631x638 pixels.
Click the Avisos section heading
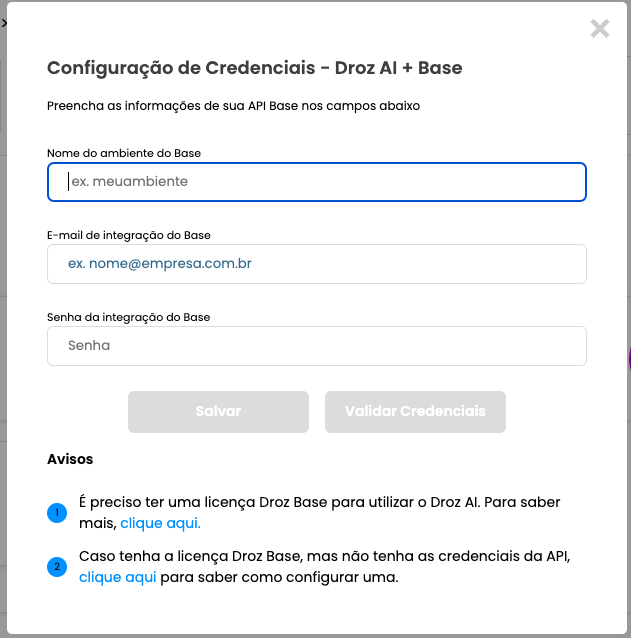tap(70, 459)
